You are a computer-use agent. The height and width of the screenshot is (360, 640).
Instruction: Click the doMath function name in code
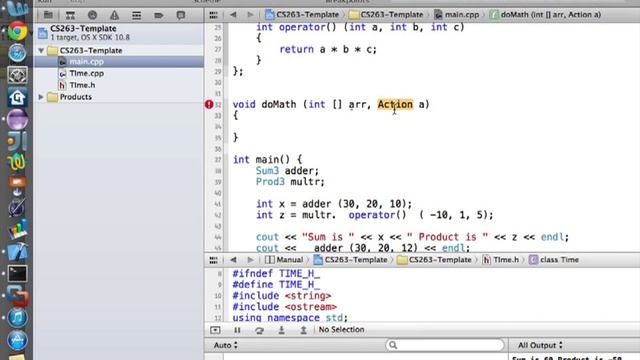[279, 104]
